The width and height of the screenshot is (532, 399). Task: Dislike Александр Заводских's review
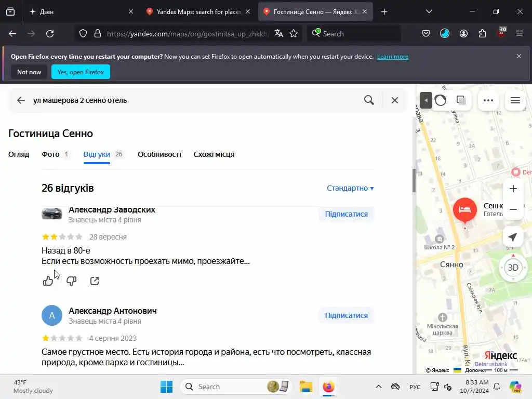tap(71, 281)
